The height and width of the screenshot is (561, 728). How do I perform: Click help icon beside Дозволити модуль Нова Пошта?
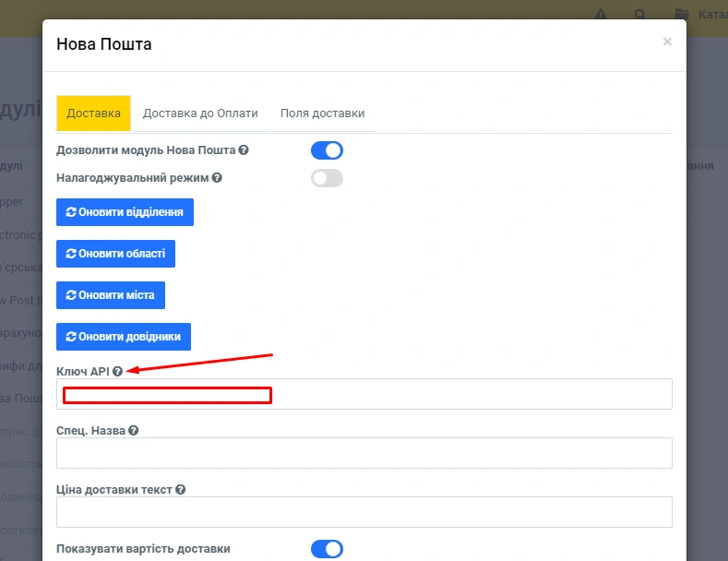tap(244, 149)
